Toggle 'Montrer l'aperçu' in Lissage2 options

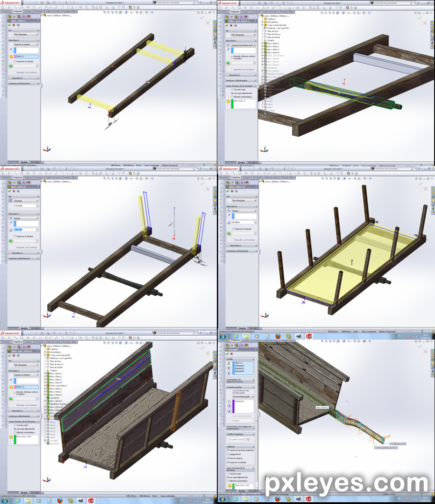click(x=228, y=458)
